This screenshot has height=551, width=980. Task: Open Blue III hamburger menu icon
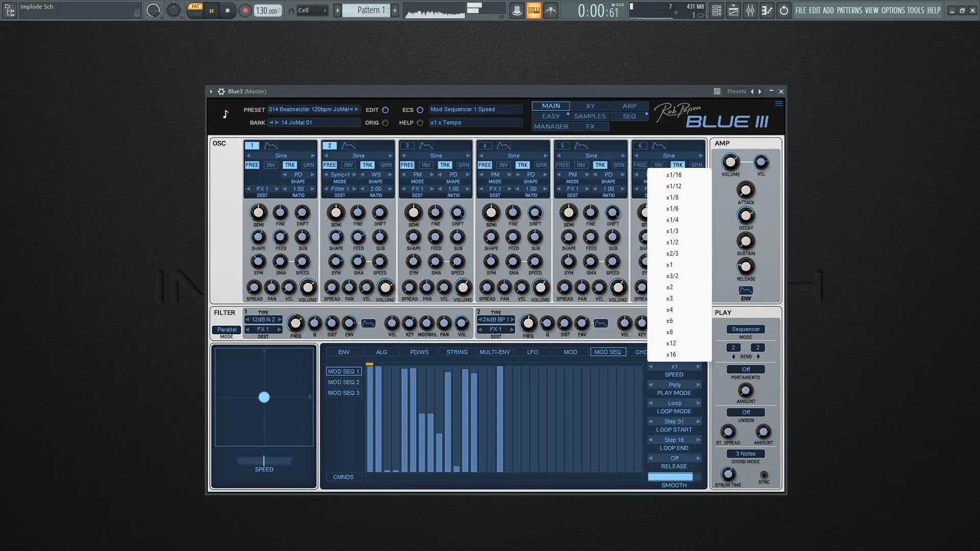tap(778, 104)
